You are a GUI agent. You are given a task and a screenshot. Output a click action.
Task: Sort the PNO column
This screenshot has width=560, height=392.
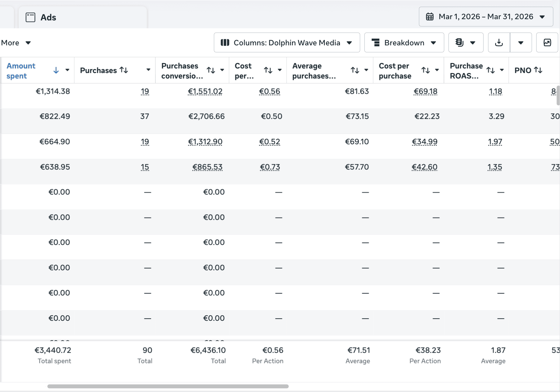click(538, 70)
